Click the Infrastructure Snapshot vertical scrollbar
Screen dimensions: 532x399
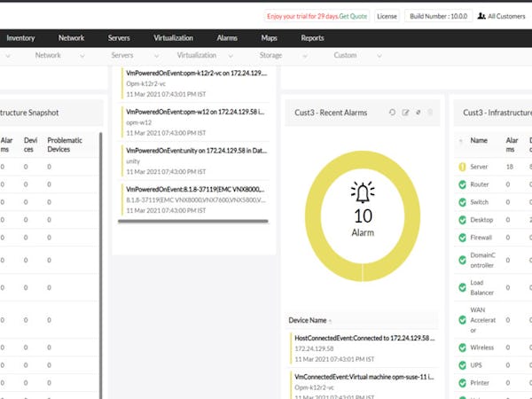click(101, 264)
